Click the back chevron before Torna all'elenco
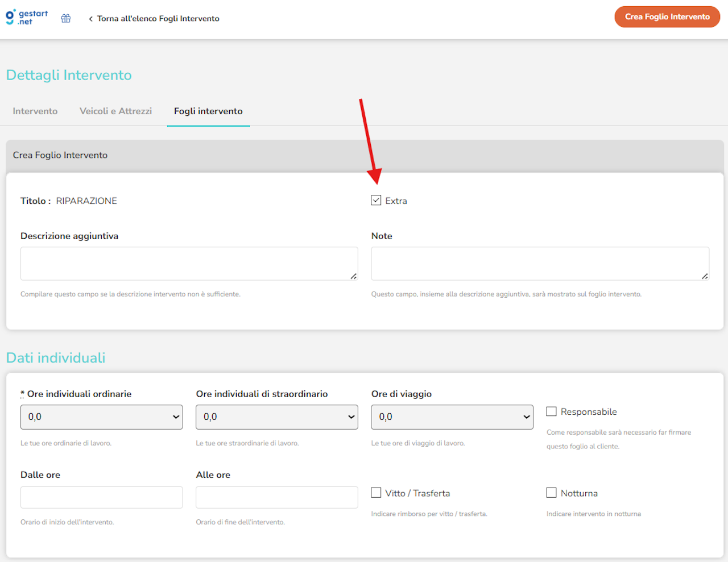The image size is (728, 562). click(90, 19)
